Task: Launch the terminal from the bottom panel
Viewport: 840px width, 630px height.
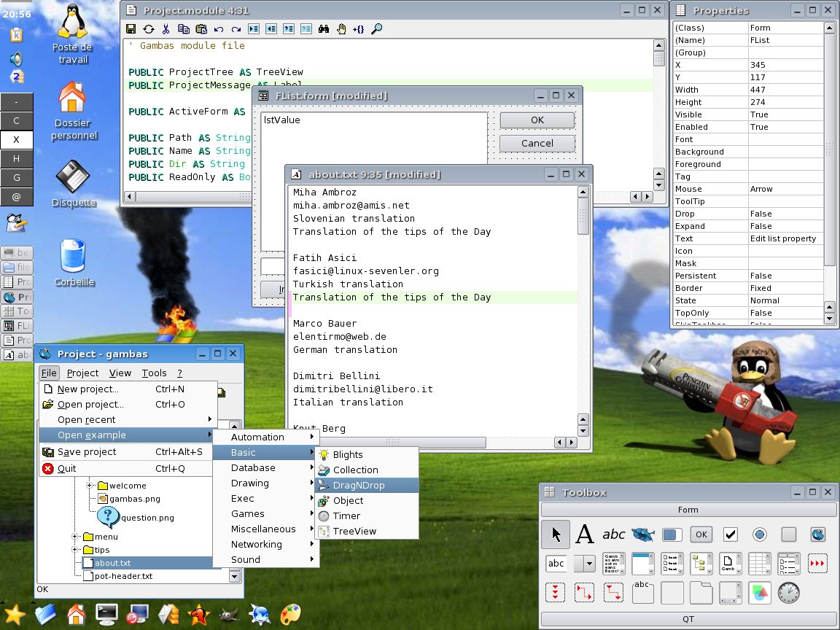Action: tap(106, 615)
